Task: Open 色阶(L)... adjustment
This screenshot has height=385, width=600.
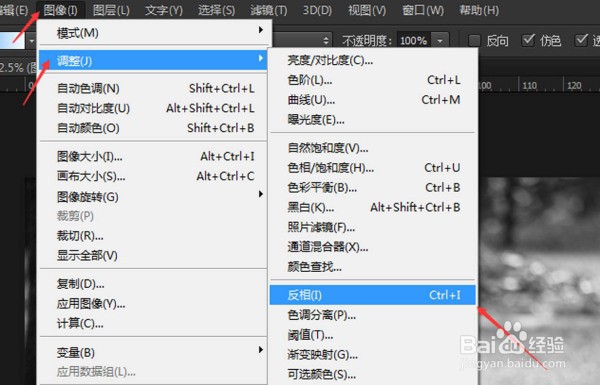Action: point(372,80)
